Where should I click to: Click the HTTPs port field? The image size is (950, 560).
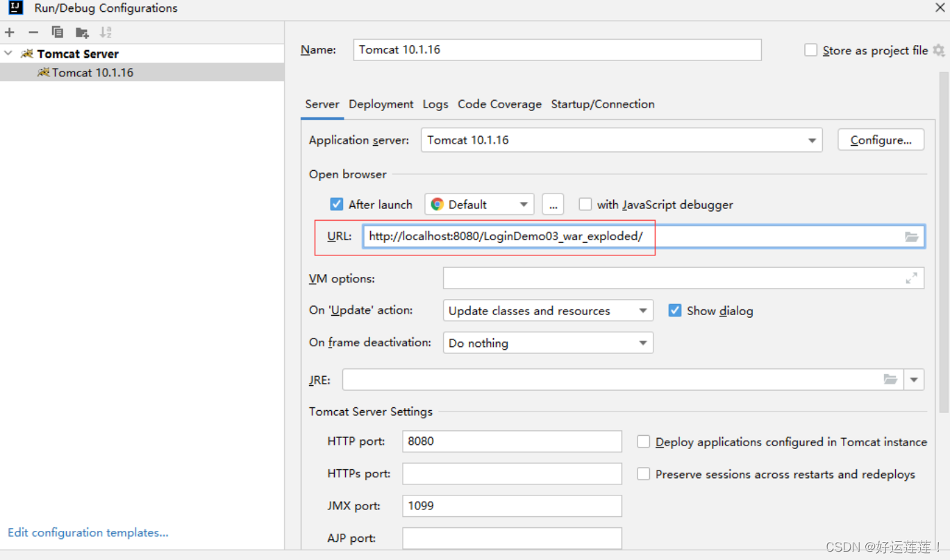pos(512,474)
